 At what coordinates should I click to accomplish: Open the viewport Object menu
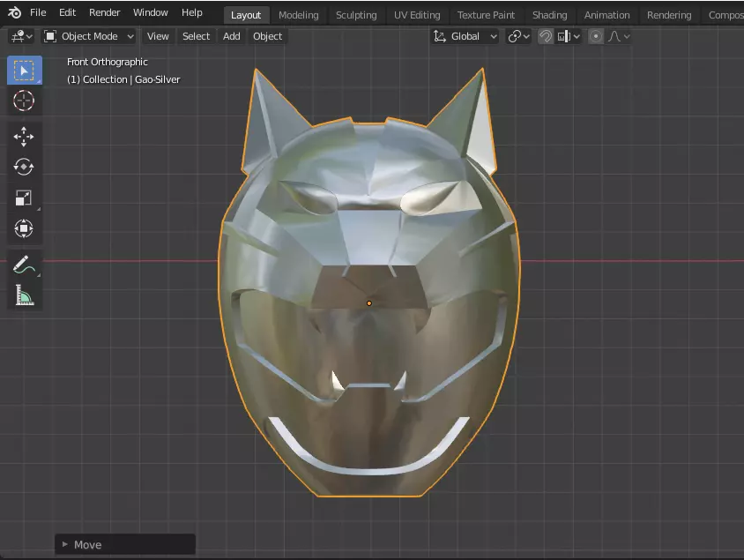[x=268, y=36]
